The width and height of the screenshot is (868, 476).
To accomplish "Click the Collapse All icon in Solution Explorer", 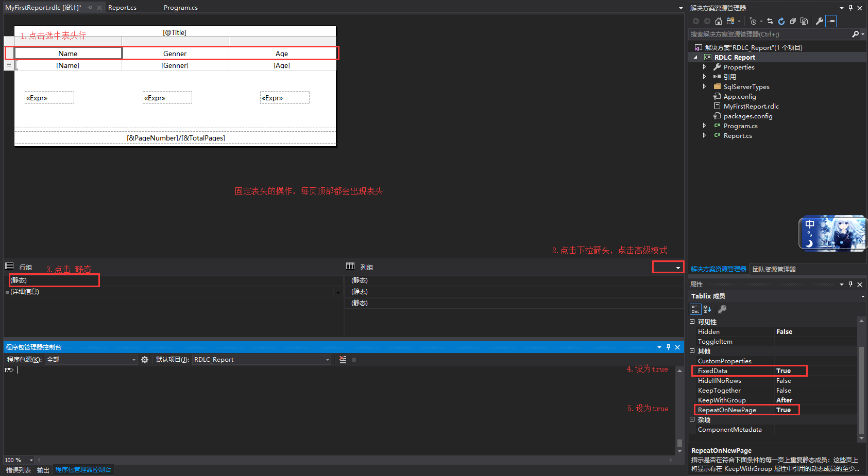I will coord(793,21).
